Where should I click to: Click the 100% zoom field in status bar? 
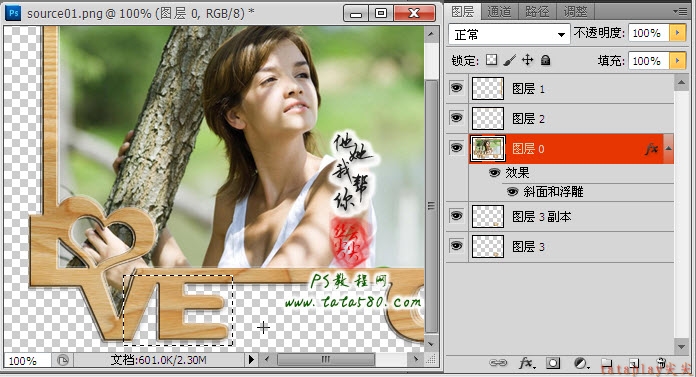(28, 360)
